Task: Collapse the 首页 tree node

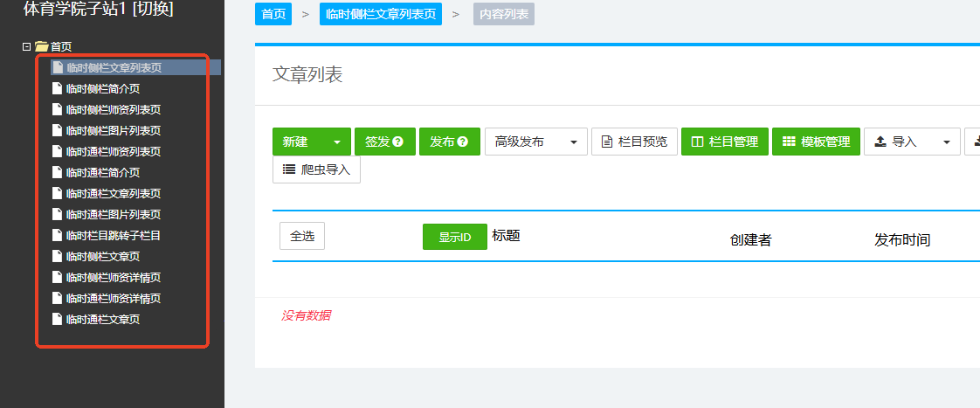Action: 26,46
